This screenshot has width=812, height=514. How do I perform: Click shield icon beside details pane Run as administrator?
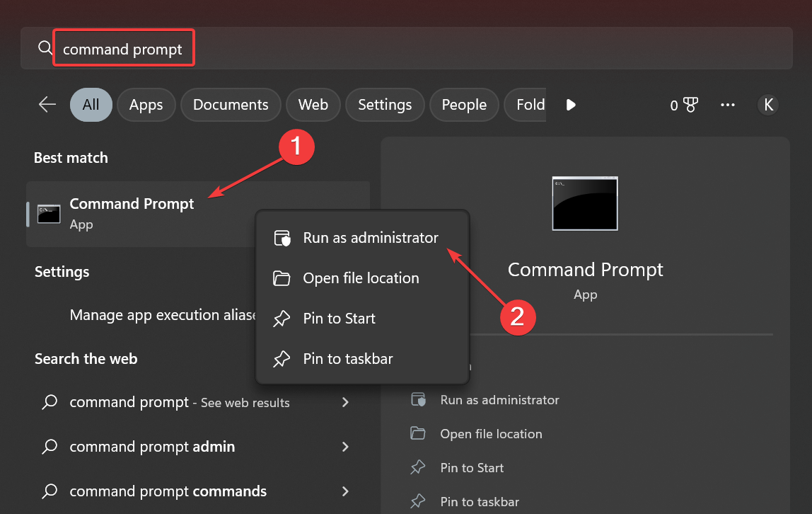click(x=419, y=400)
